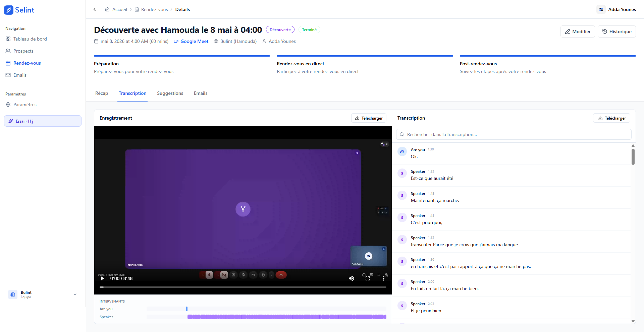Open the Adda Younes user menu
Viewport: 644px width, 332px height.
pyautogui.click(x=616, y=9)
